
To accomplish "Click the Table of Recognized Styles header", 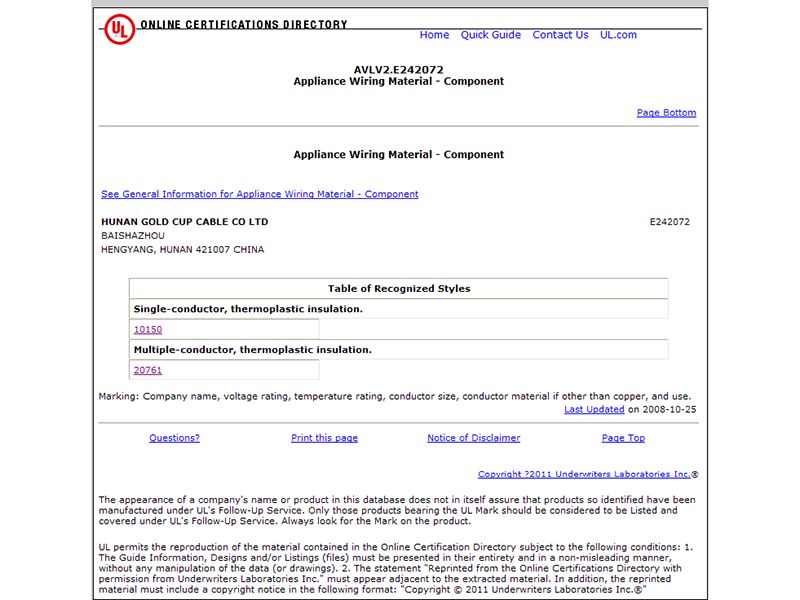I will pyautogui.click(x=398, y=289).
